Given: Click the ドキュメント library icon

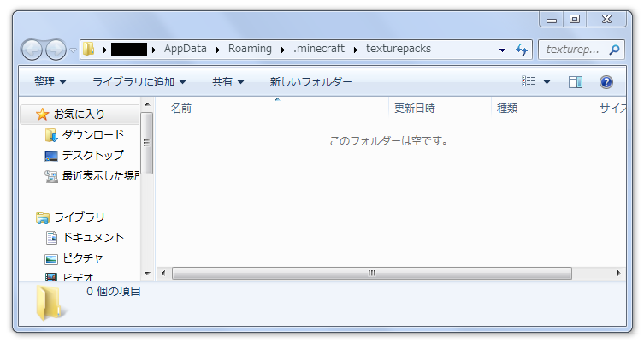Looking at the screenshot, I should pyautogui.click(x=51, y=238).
